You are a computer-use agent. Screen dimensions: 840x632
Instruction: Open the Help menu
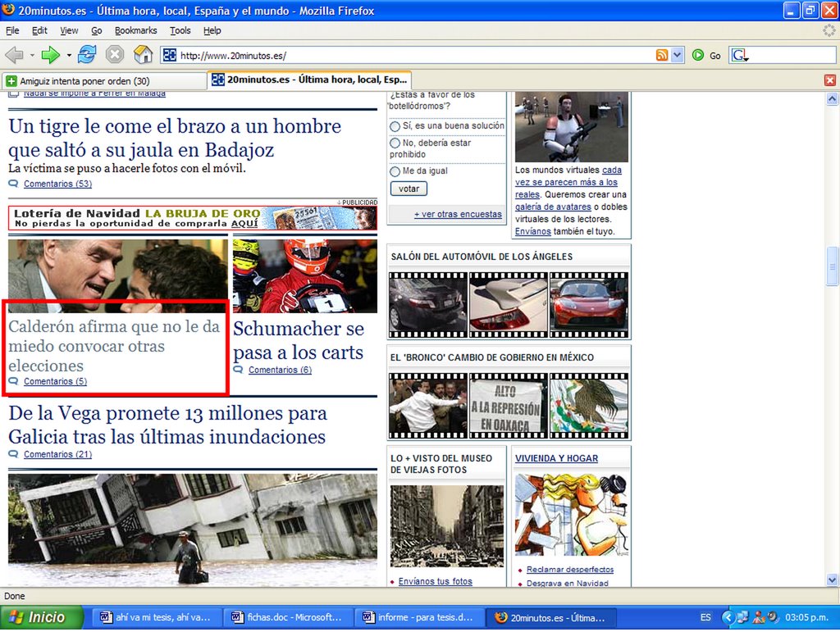[x=212, y=30]
